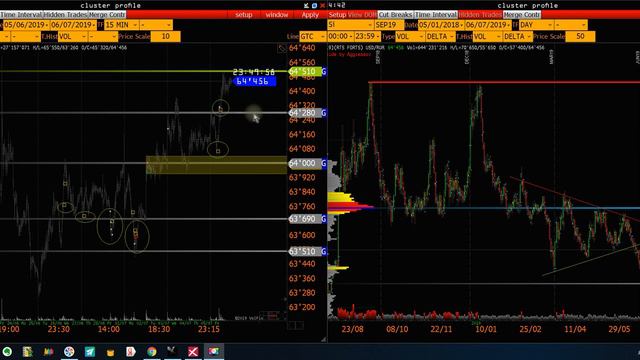This screenshot has height=360, width=640.
Task: Click the G marker on the 63'690 level
Action: (324, 219)
